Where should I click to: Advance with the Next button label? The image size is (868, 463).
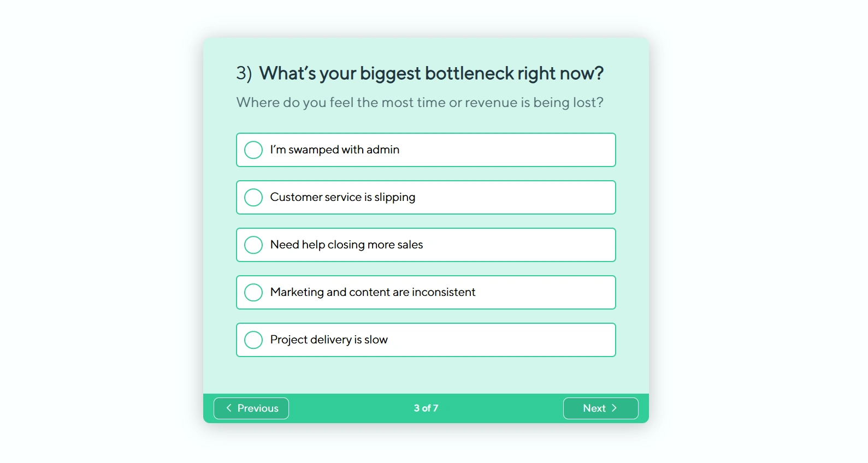[x=594, y=408]
